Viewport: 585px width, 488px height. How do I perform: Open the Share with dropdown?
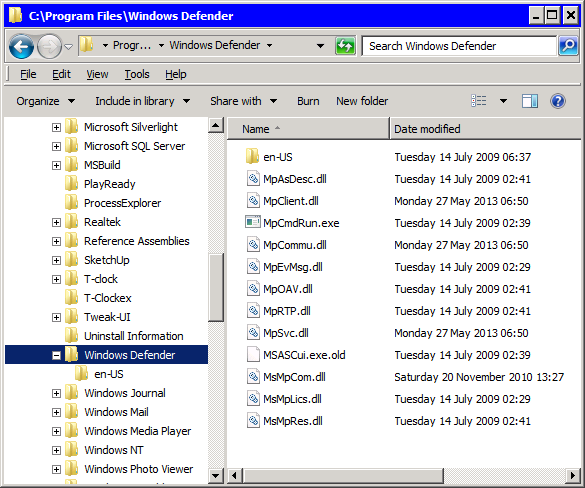(x=244, y=101)
